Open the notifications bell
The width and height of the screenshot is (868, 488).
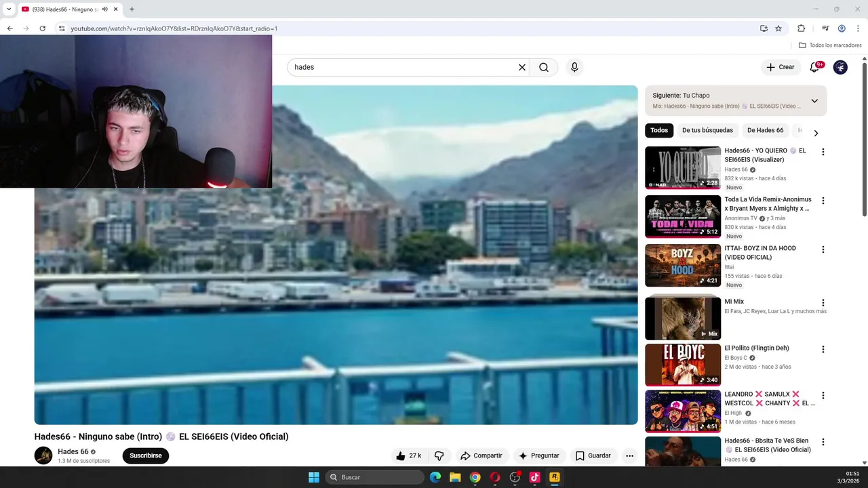(x=815, y=67)
